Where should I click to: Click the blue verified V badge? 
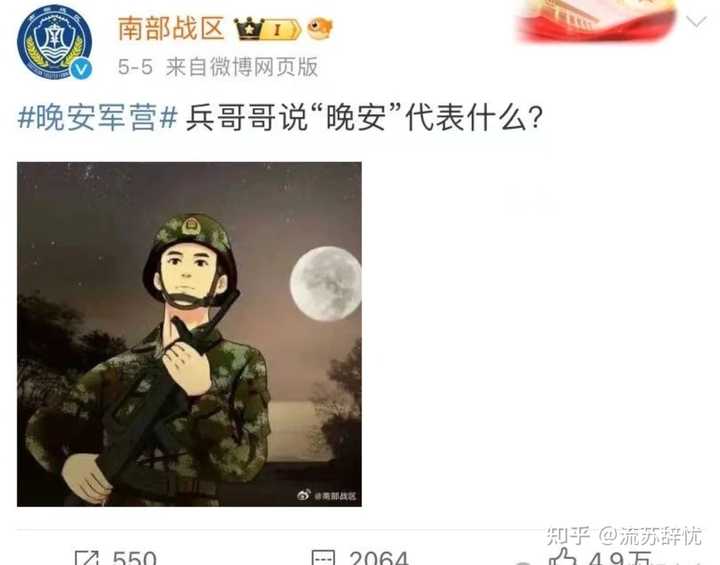pos(82,69)
